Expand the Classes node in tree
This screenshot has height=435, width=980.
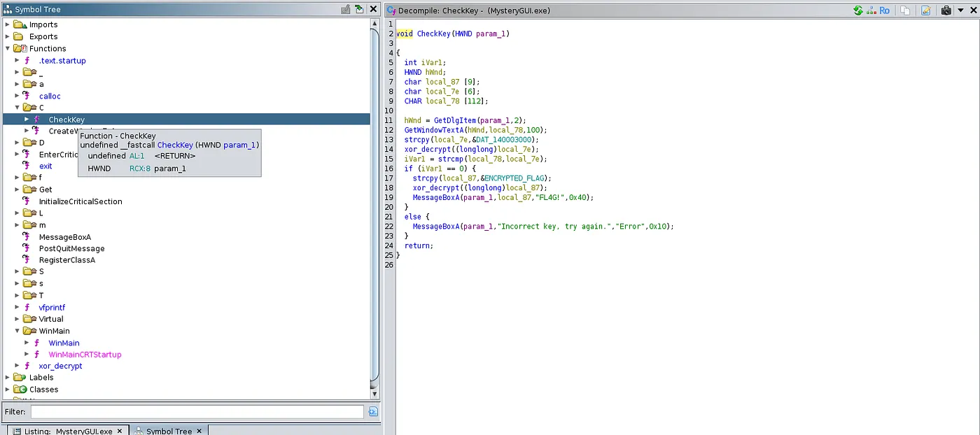8,390
